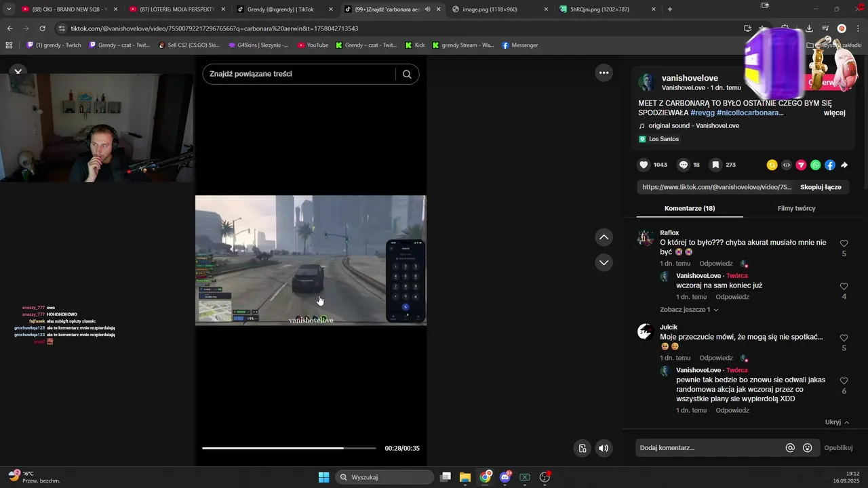Like Julcik's comment

(844, 338)
